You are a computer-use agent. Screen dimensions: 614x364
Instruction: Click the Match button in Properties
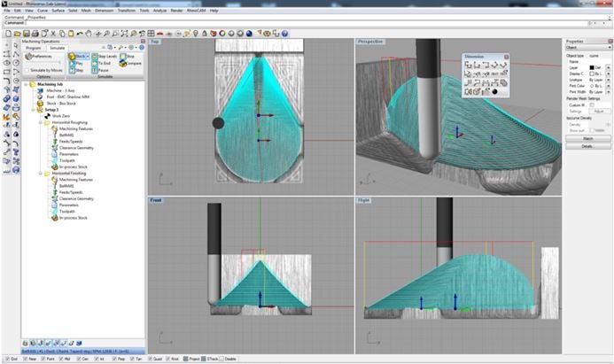coord(587,138)
